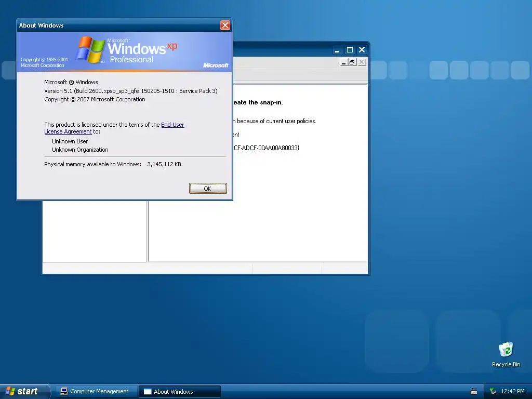Click the Version 5.1 build text line
Screen dimensions: 532x399
(x=131, y=91)
